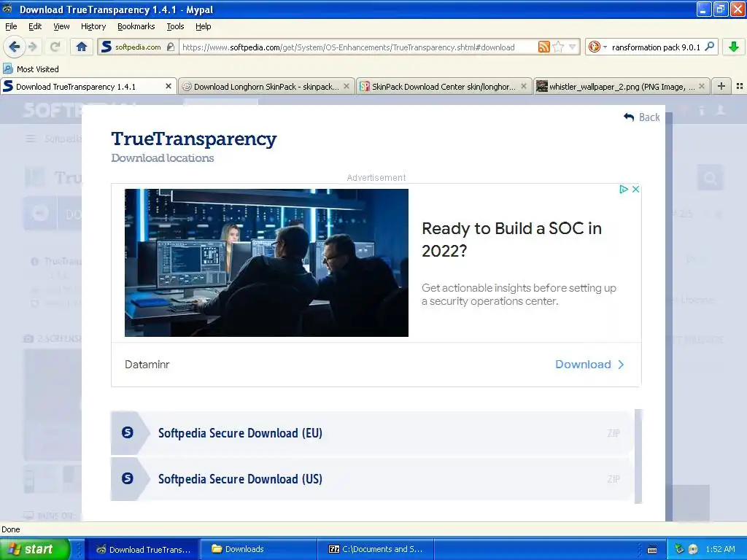Click the search magnifier icon

(709, 47)
